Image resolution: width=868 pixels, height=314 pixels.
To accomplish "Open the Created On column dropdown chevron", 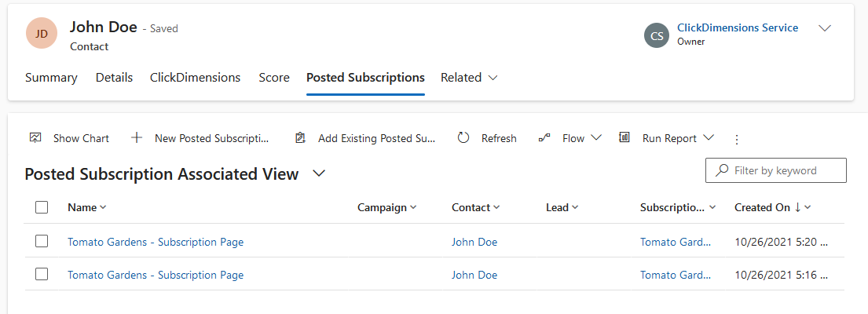I will coord(808,207).
